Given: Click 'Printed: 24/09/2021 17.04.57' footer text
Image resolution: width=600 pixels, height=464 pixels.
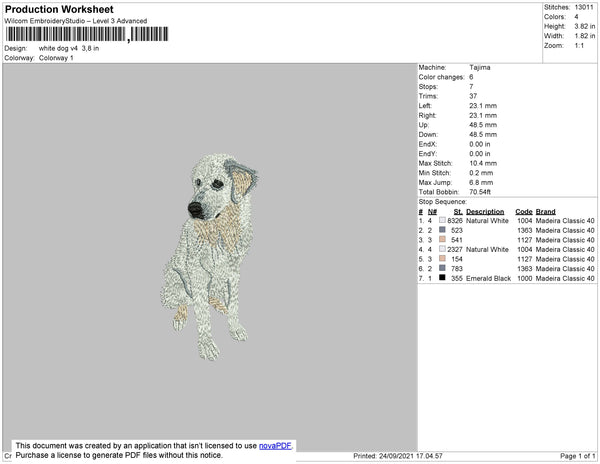Looking at the screenshot, I should [398, 456].
